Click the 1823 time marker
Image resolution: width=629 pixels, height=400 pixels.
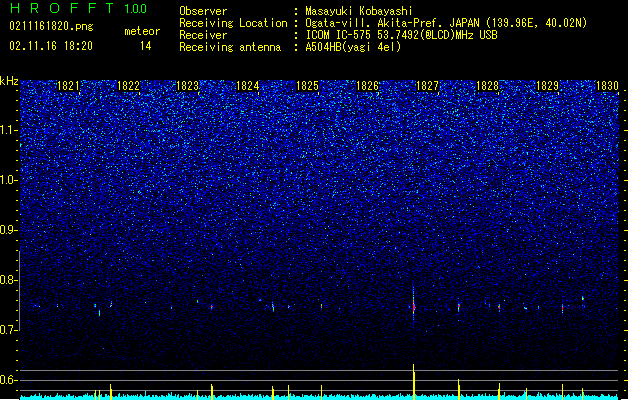click(x=187, y=86)
